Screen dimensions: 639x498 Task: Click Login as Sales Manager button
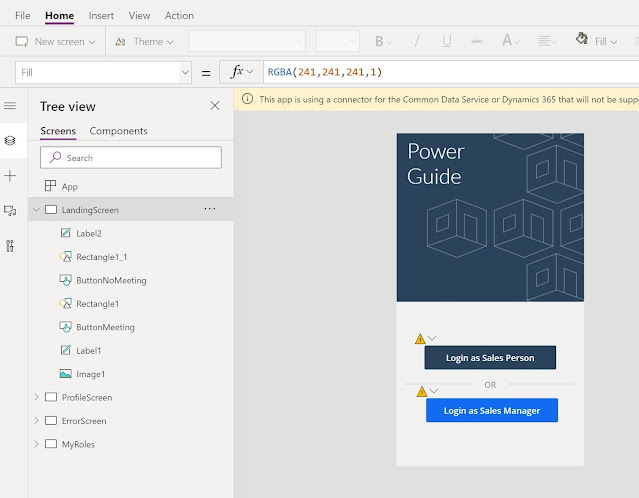pos(492,410)
